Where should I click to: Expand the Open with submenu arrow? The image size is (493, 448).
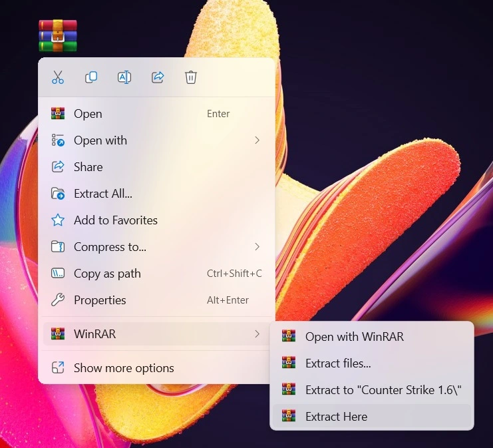[x=257, y=140]
